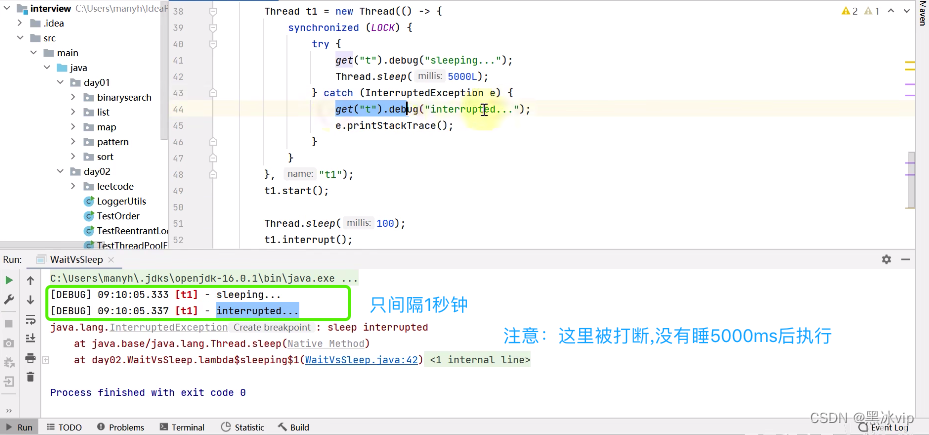929x435 pixels.
Task: Expand the internal lines fold in console
Action: [x=46, y=359]
